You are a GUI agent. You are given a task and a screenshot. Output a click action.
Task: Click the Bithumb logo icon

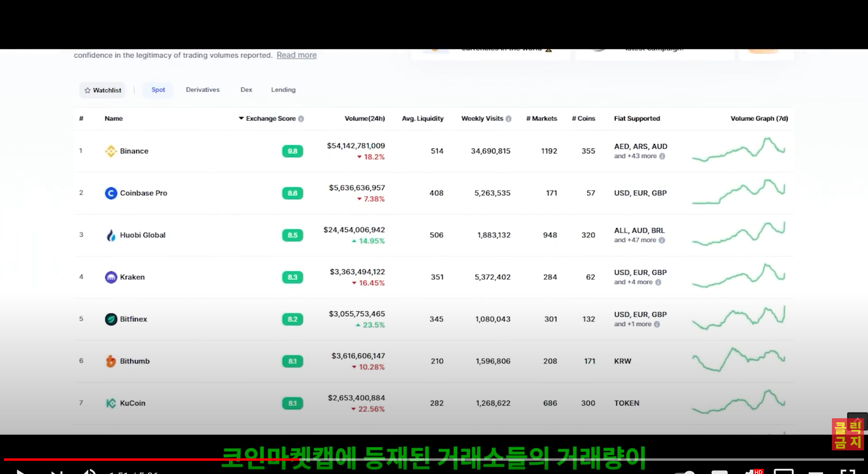(111, 361)
